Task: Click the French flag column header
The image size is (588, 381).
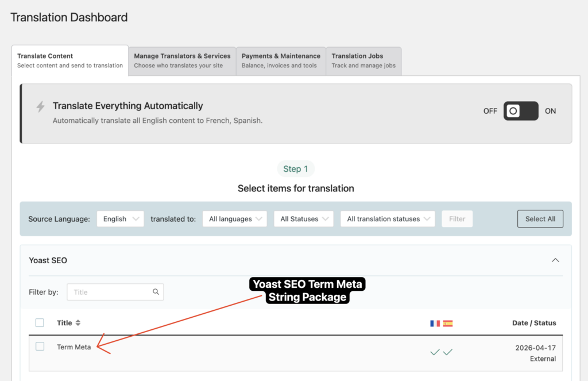Action: pos(435,323)
